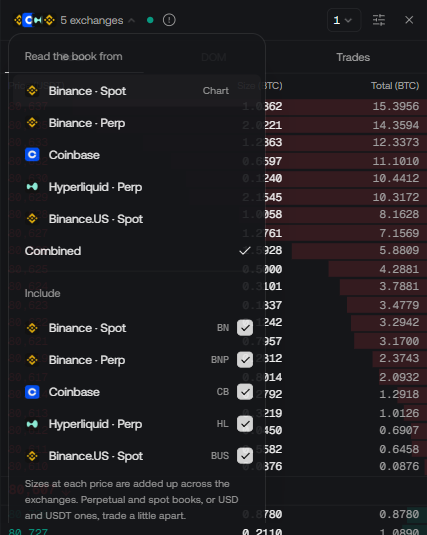Uncheck Hyperliquid · Perp HL in Include

(x=245, y=424)
